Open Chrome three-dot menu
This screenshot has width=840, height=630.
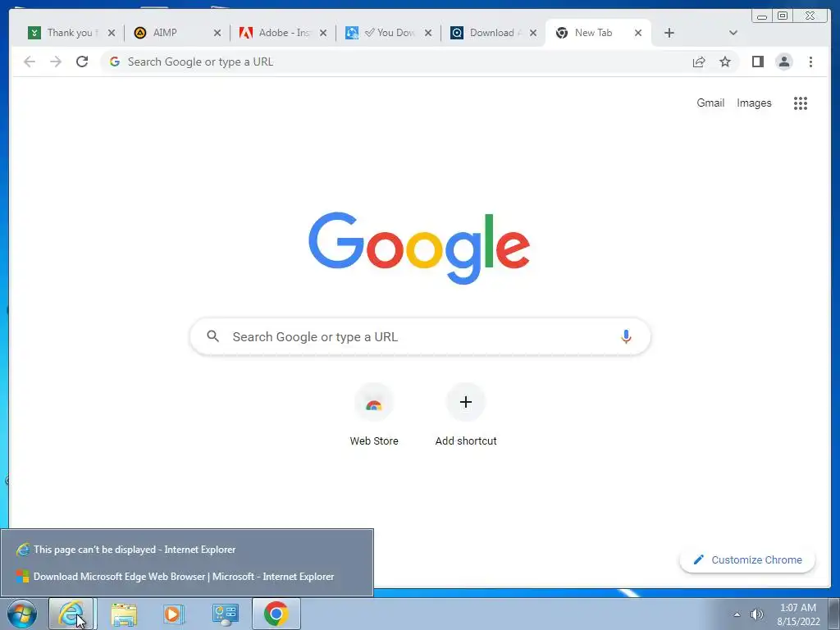click(x=810, y=62)
